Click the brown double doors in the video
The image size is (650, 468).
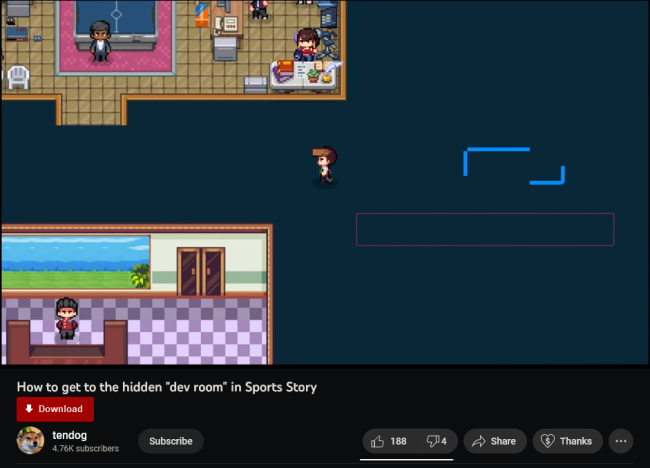[200, 271]
